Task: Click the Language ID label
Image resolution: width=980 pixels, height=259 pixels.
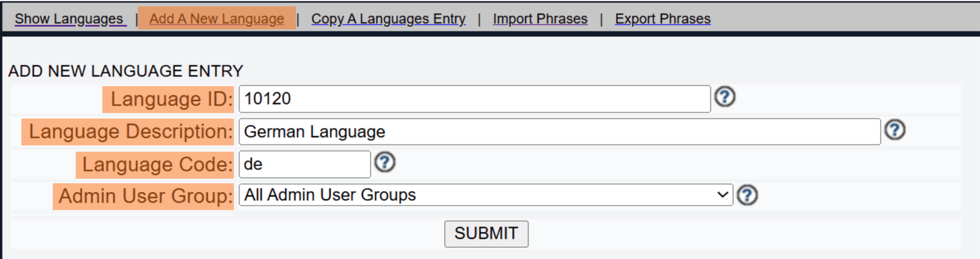Action: pyautogui.click(x=171, y=99)
